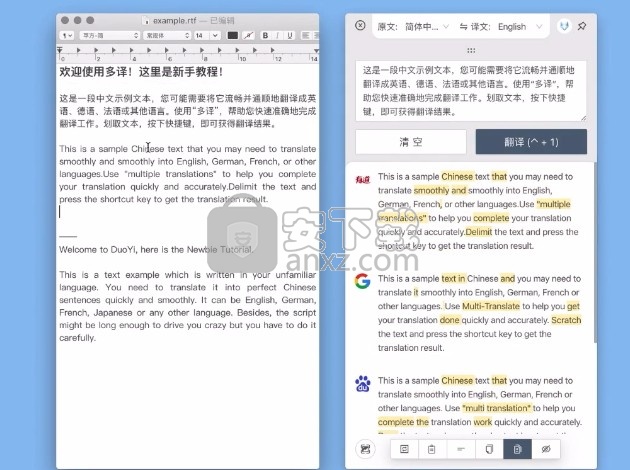Click the first-line indent marker on ruler
Screen dimensions: 630x470
(60, 49)
